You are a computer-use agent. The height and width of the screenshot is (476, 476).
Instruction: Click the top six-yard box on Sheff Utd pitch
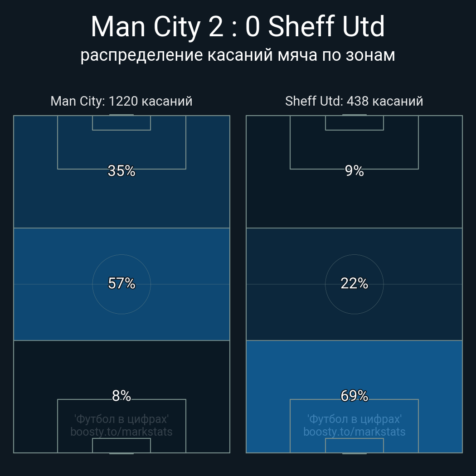click(x=354, y=123)
